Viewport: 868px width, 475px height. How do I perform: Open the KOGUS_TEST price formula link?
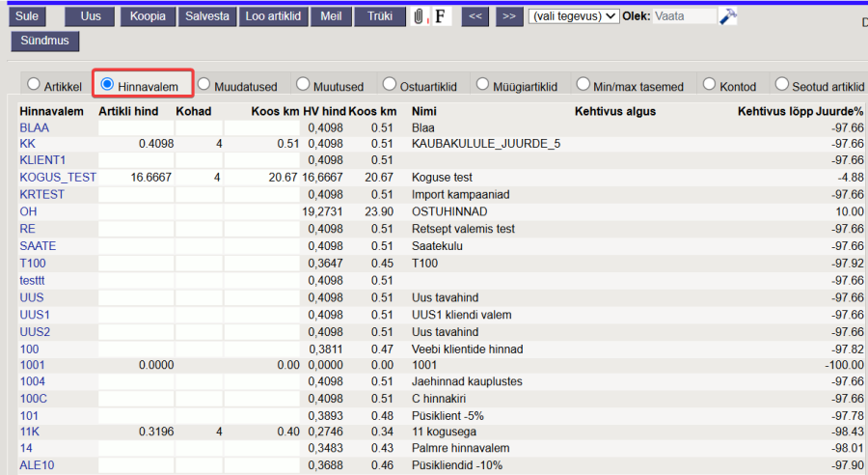[x=58, y=178]
